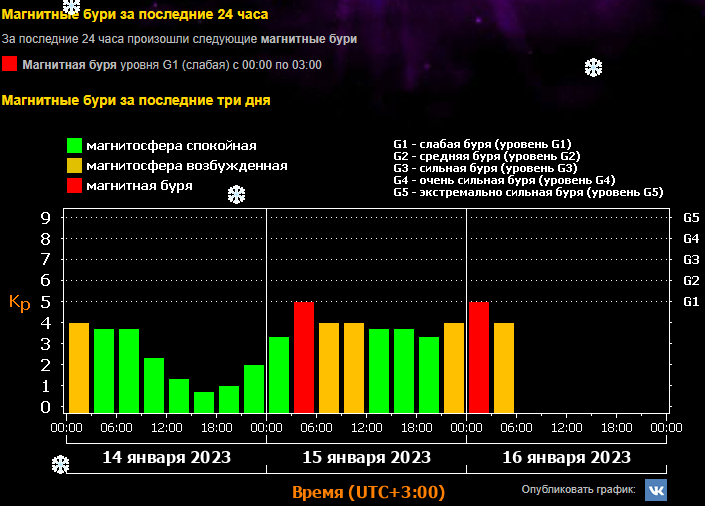Click 'Магнитная буря уровня G1 (слабая)' text

[127, 65]
